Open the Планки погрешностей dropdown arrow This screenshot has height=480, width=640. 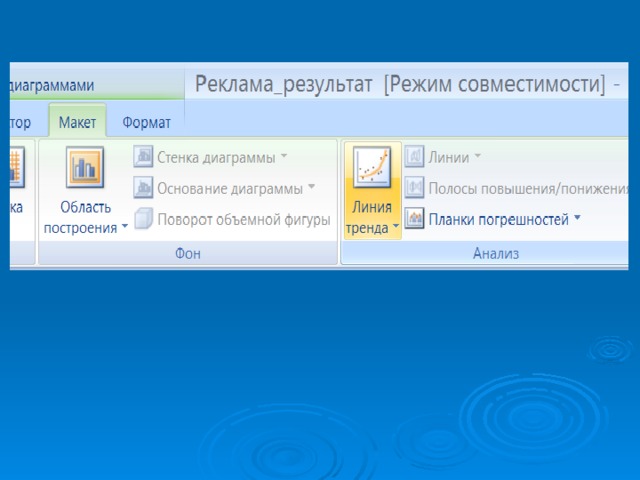pos(577,218)
